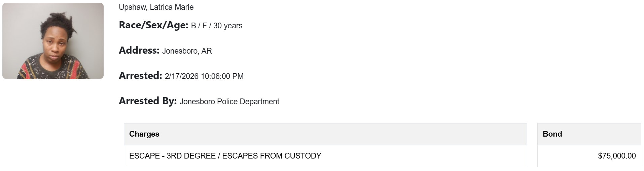Click the inmate mugshot photo
The height and width of the screenshot is (171, 644).
[x=53, y=41]
